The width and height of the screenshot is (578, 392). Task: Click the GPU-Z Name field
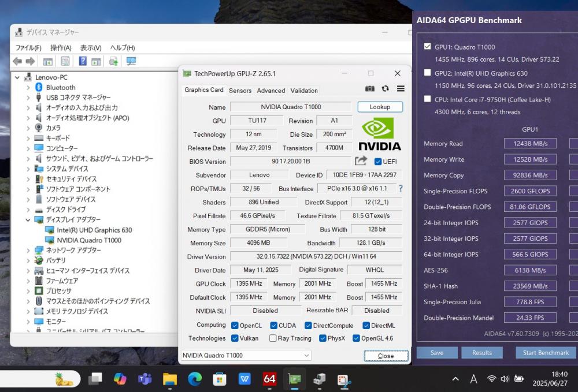tap(291, 107)
